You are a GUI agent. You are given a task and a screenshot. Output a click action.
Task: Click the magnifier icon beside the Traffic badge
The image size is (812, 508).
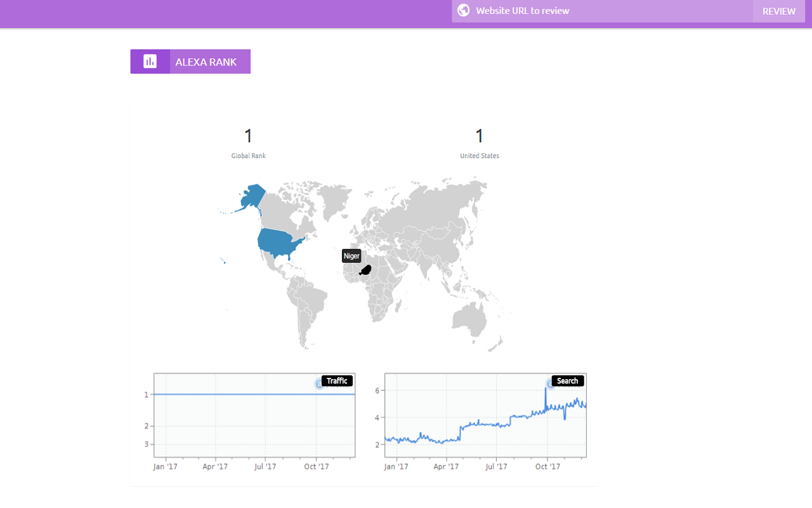(x=319, y=384)
